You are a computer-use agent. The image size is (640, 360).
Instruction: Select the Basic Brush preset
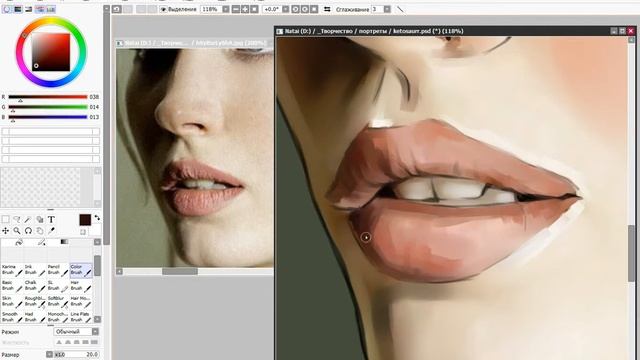12,286
